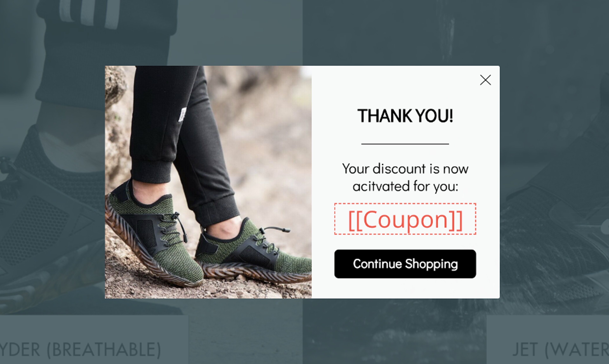Click the white logo tag on joggers

click(x=182, y=115)
